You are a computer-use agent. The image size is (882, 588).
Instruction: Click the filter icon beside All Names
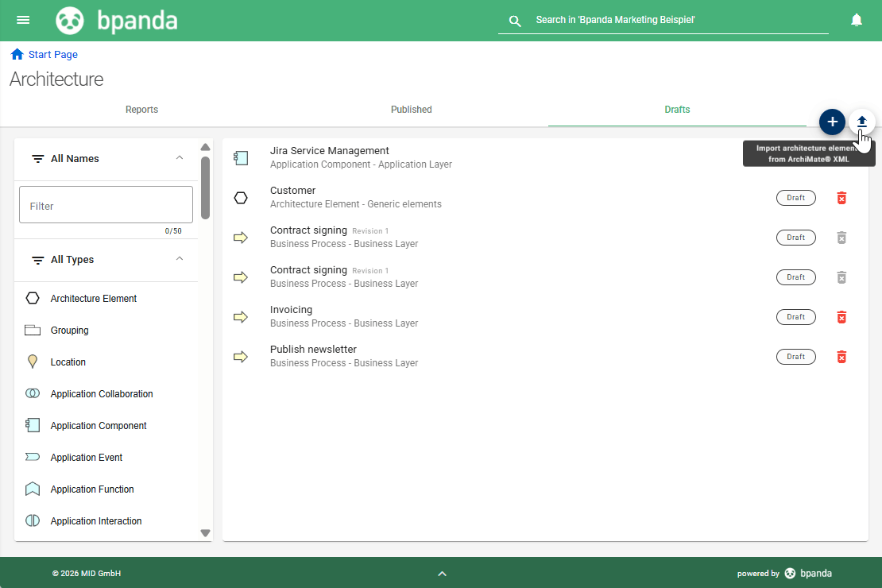(x=37, y=159)
